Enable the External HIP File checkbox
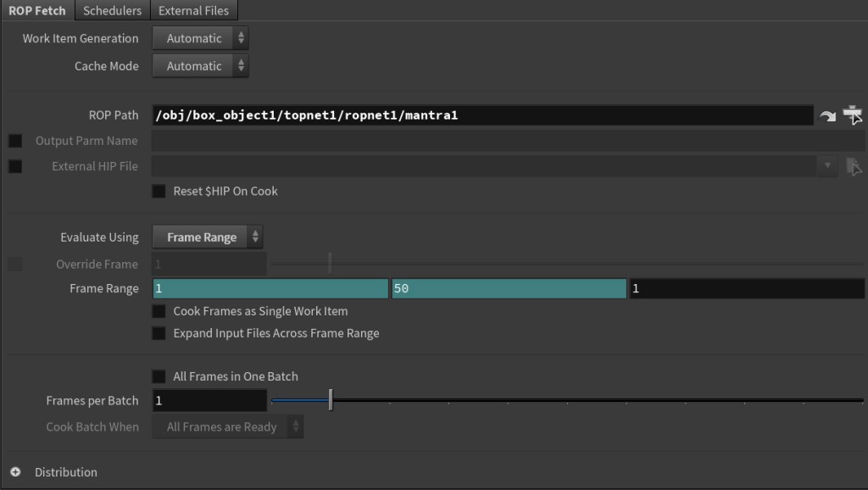 click(15, 166)
